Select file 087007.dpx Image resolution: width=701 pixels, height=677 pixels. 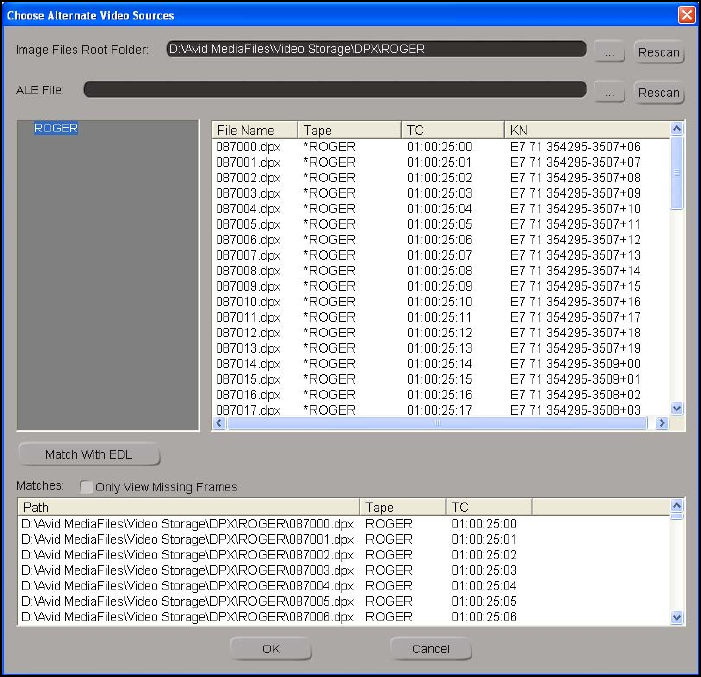point(249,255)
